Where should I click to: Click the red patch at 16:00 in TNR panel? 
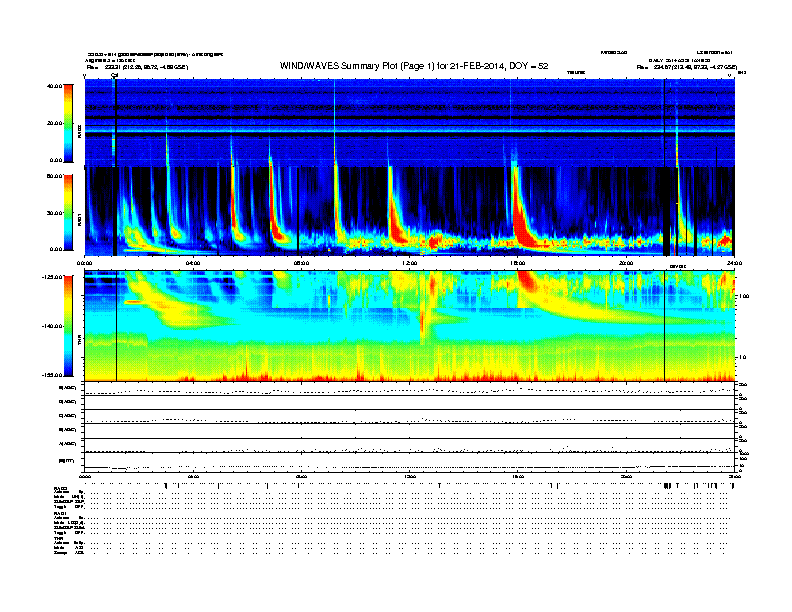[528, 281]
